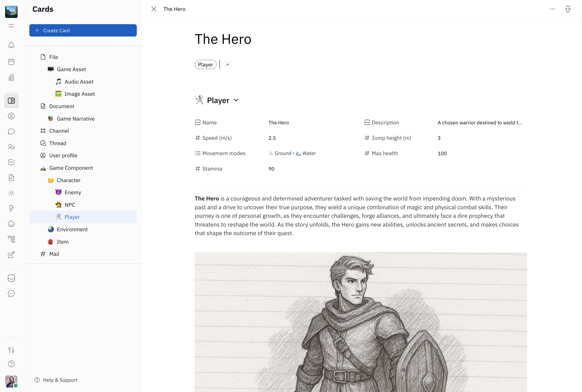
Task: Open the inbox tray icon
Action: (x=11, y=278)
